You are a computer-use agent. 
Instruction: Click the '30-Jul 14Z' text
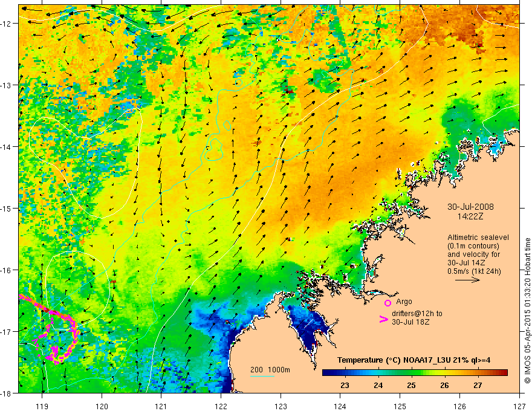pyautogui.click(x=466, y=263)
